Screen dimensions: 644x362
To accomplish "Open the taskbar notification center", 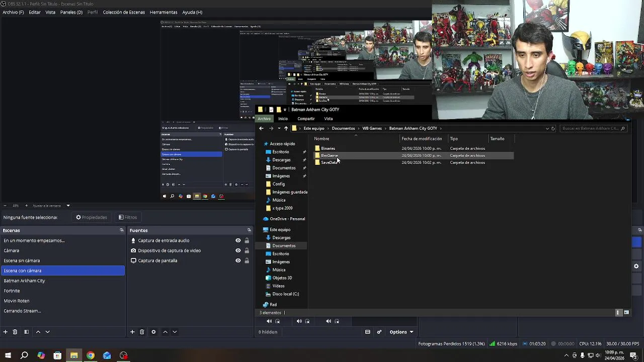I will click(633, 355).
